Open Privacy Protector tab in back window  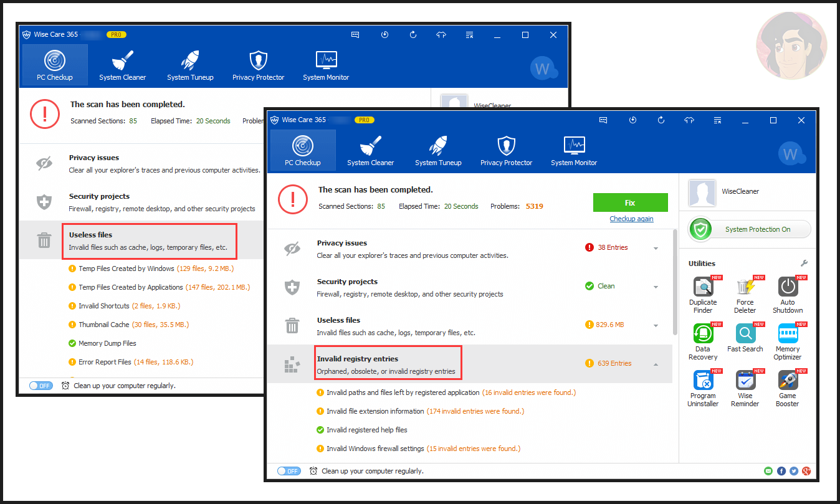[258, 65]
